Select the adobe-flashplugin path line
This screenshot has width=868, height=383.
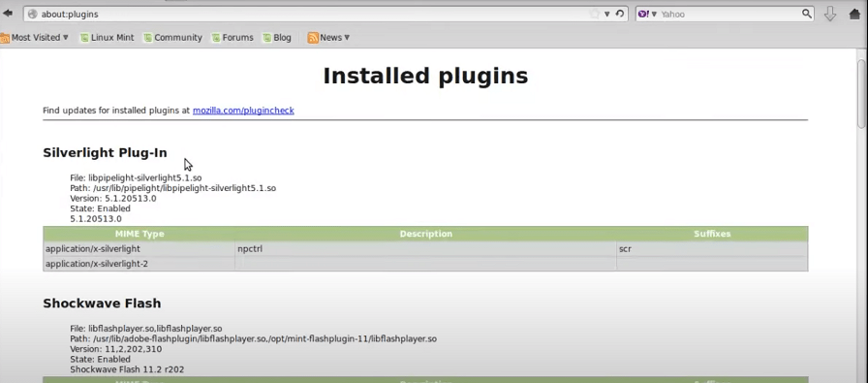point(253,338)
